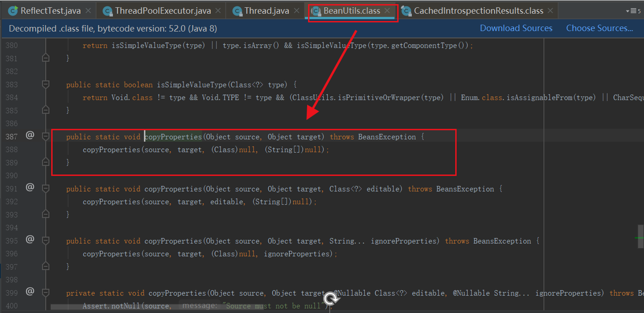Click the @ gutter icon on line 387
This screenshot has width=644, height=313.
[30, 135]
